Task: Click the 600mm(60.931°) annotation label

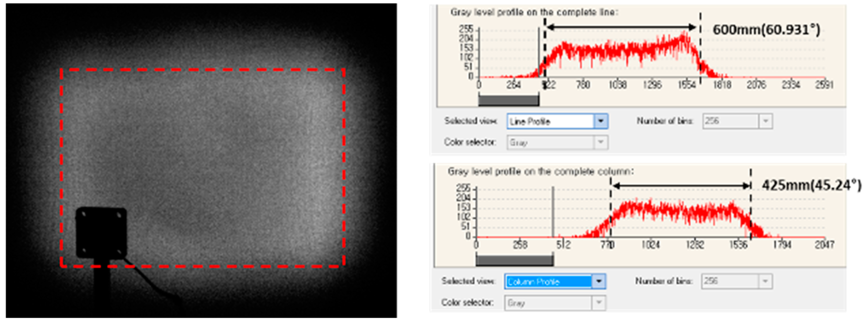Action: click(766, 30)
